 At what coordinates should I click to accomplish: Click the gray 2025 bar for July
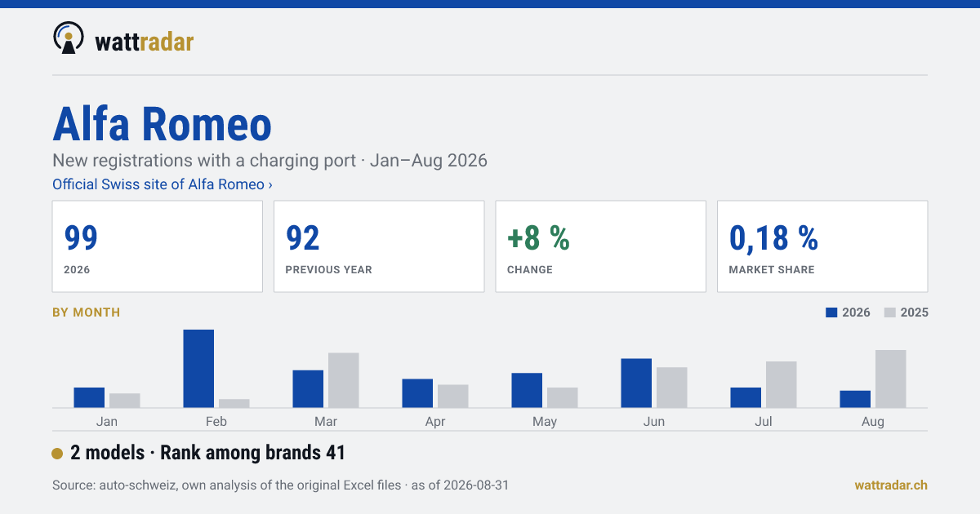[x=782, y=384]
